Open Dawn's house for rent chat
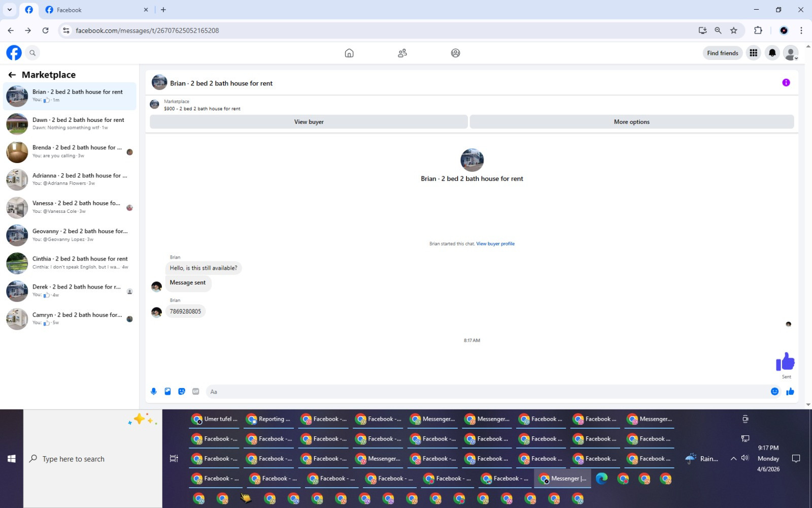The width and height of the screenshot is (812, 508). pos(70,123)
